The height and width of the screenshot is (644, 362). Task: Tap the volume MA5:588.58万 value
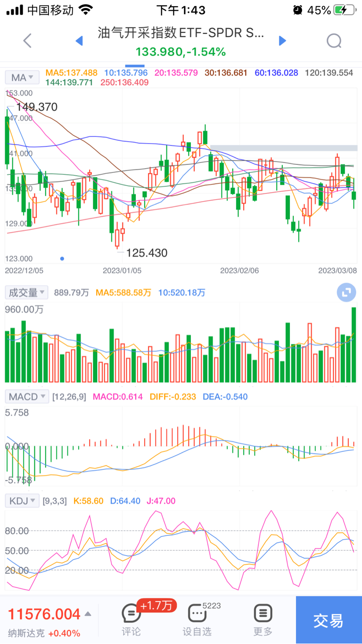click(123, 293)
